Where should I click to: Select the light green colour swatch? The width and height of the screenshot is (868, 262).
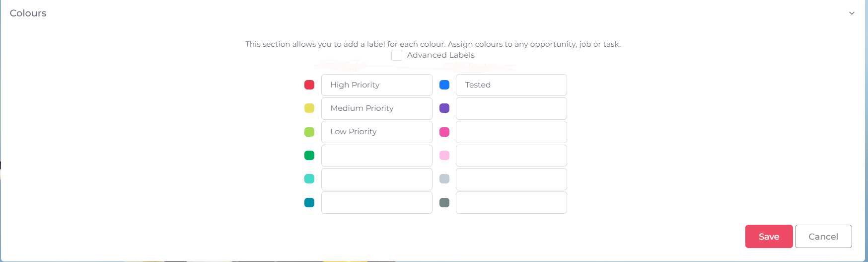pos(309,132)
